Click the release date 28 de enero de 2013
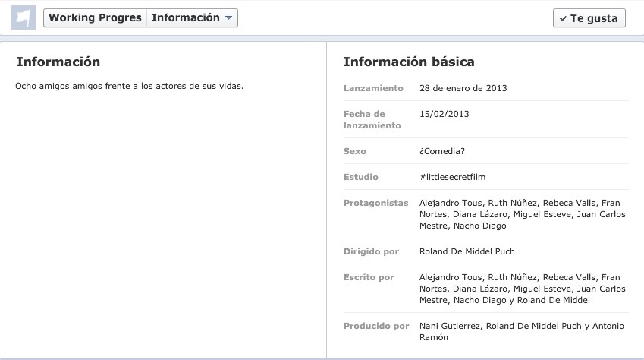This screenshot has width=644, height=360. click(463, 88)
